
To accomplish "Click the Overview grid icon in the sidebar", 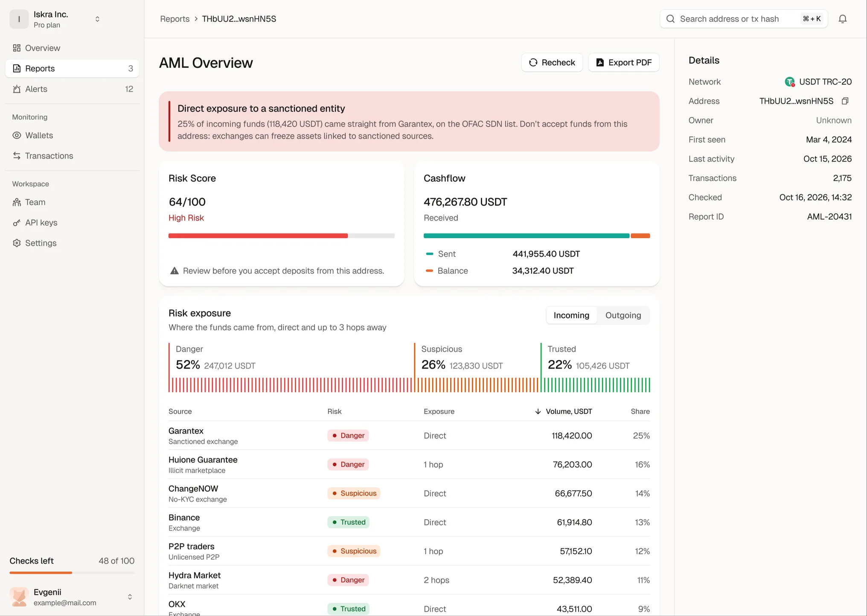I will [17, 48].
